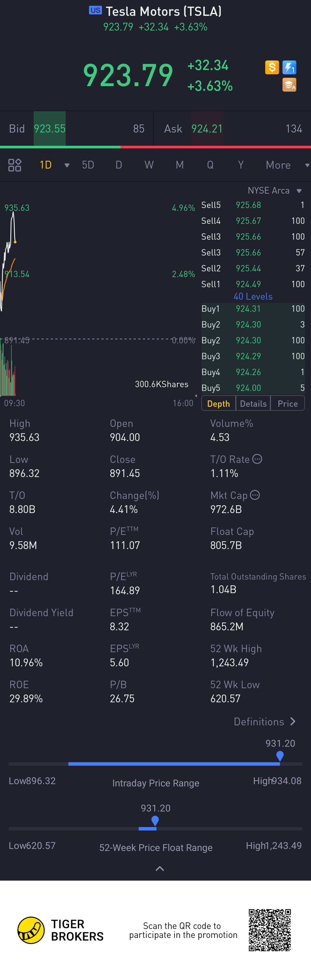Select the Depth tab
The image size is (311, 980).
(x=219, y=403)
